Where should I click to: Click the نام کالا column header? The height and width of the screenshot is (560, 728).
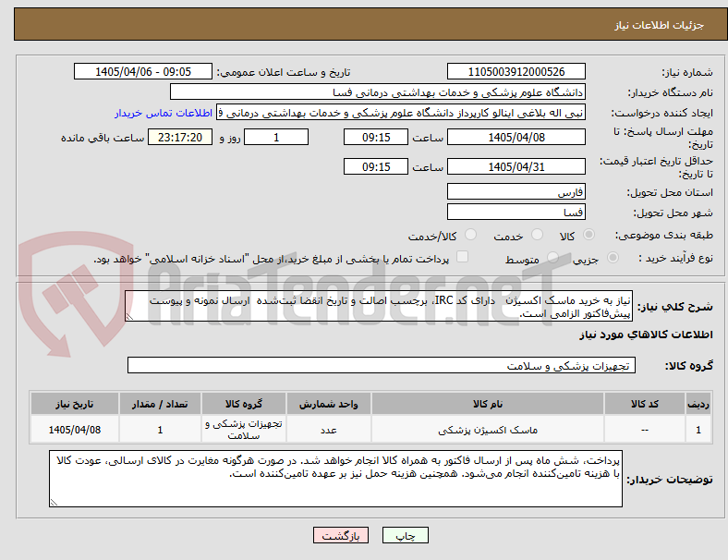coord(488,404)
